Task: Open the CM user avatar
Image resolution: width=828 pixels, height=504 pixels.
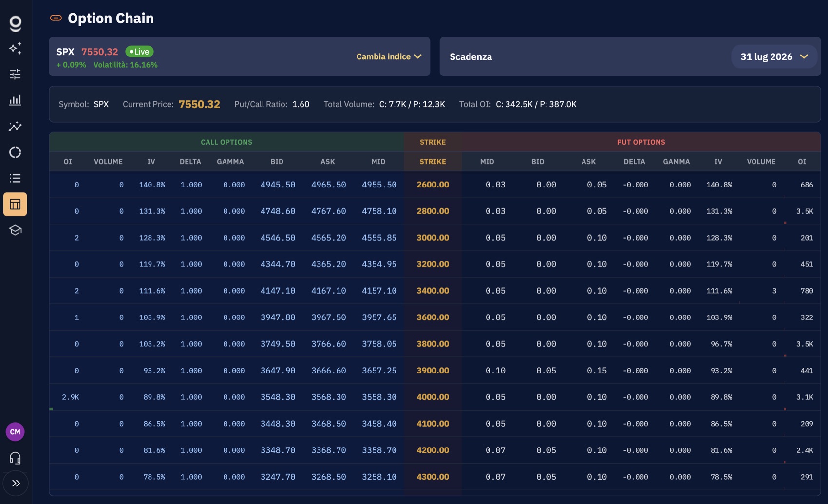Action: coord(15,432)
